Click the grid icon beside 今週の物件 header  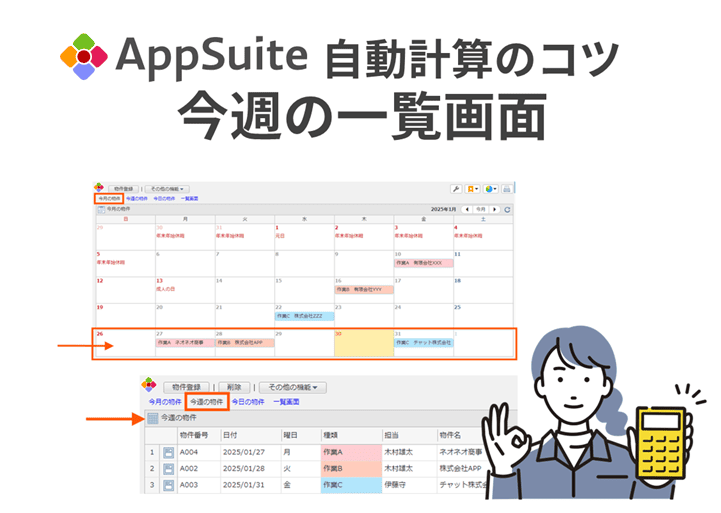(x=153, y=418)
